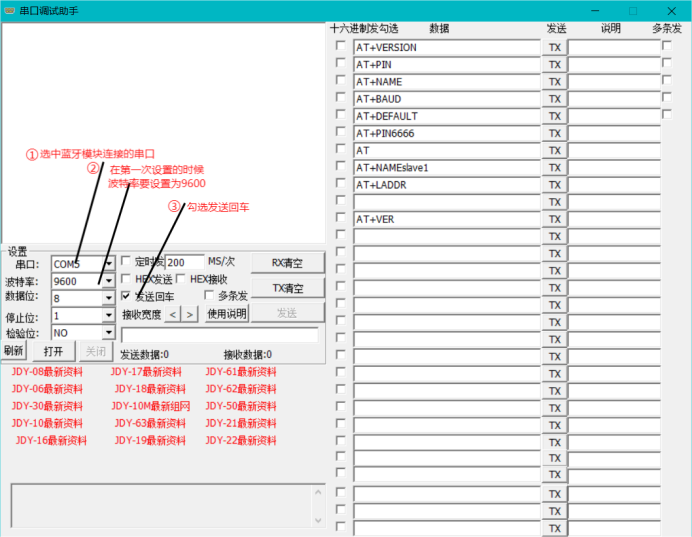Click scroll down arrow in bottom text box
692x537 pixels.
(x=318, y=521)
